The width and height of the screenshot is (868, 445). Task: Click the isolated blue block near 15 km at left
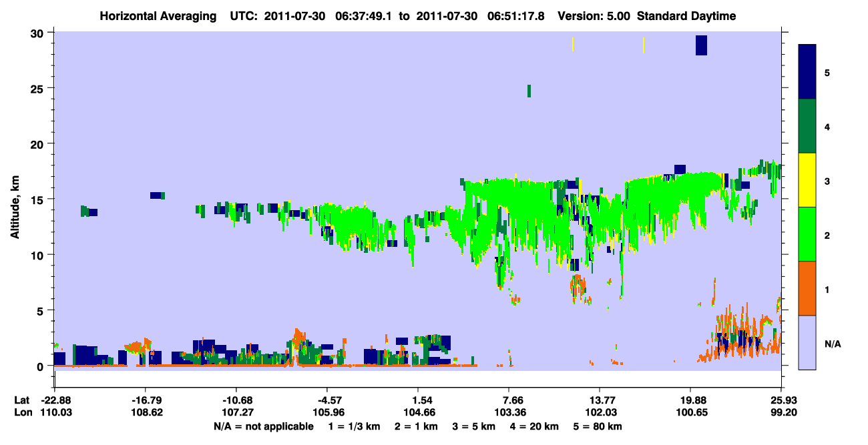156,195
